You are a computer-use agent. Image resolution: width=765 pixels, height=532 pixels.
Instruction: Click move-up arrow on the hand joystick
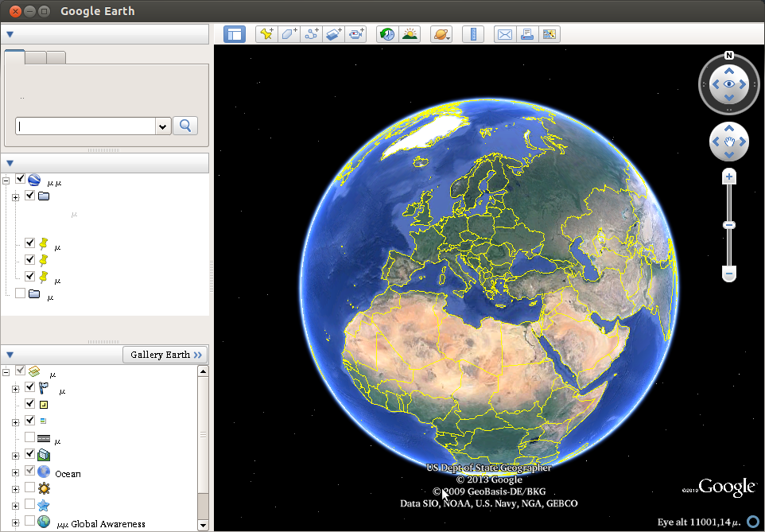coord(729,128)
